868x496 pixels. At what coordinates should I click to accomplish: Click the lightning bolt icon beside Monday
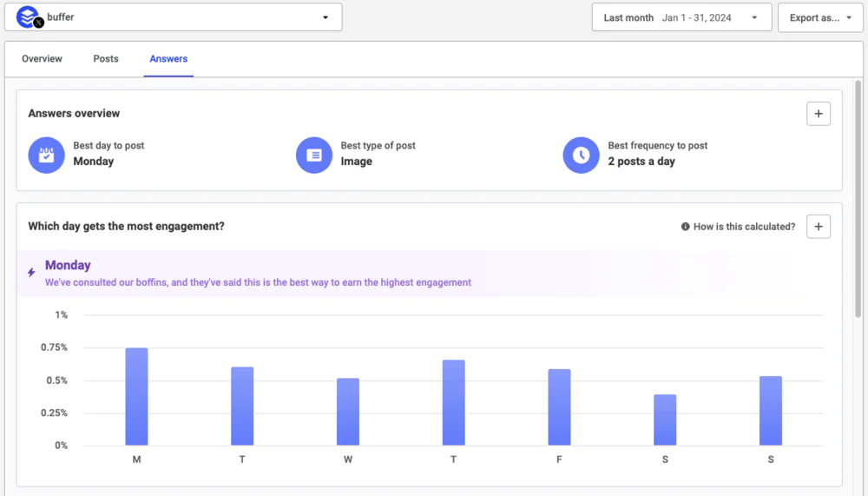coord(31,272)
